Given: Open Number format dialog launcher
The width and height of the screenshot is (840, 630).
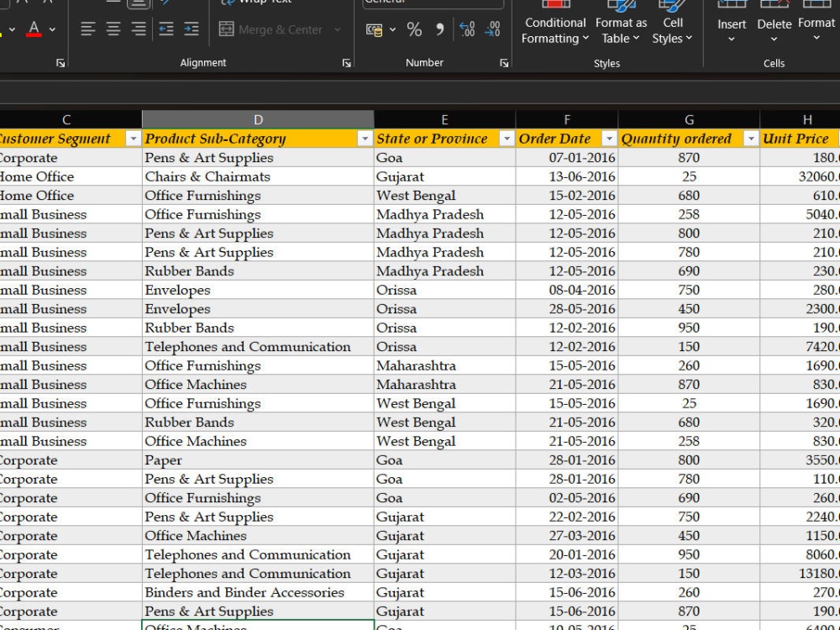Looking at the screenshot, I should pyautogui.click(x=504, y=63).
